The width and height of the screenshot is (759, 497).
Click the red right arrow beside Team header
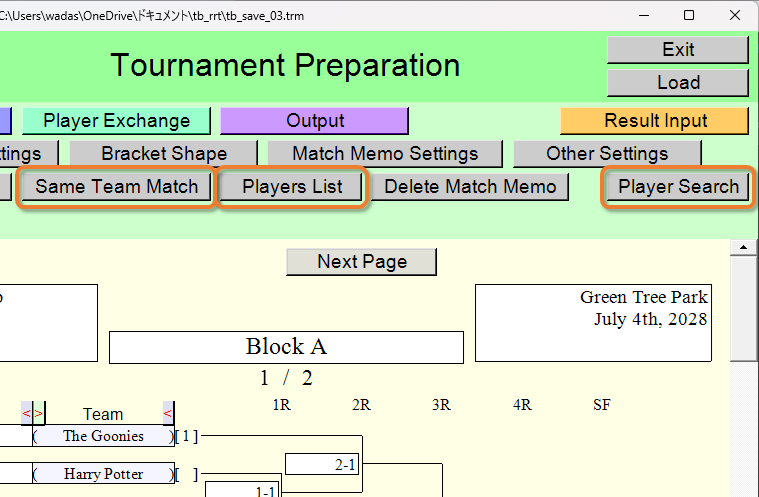tap(38, 414)
